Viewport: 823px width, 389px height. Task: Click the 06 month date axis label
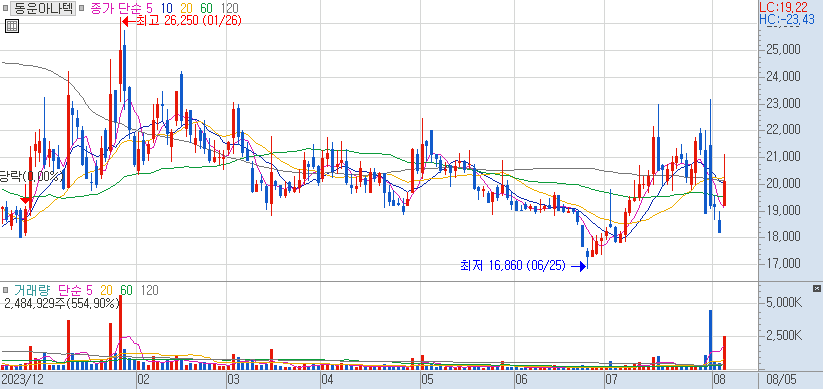[521, 379]
